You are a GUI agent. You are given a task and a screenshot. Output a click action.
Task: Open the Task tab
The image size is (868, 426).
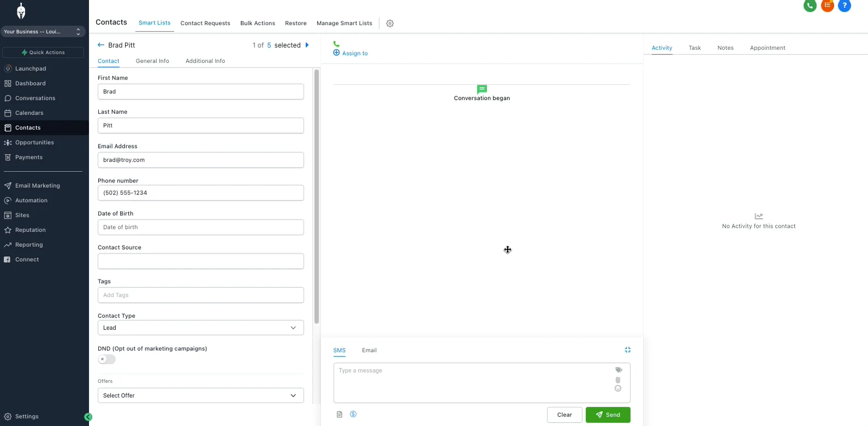click(x=694, y=48)
